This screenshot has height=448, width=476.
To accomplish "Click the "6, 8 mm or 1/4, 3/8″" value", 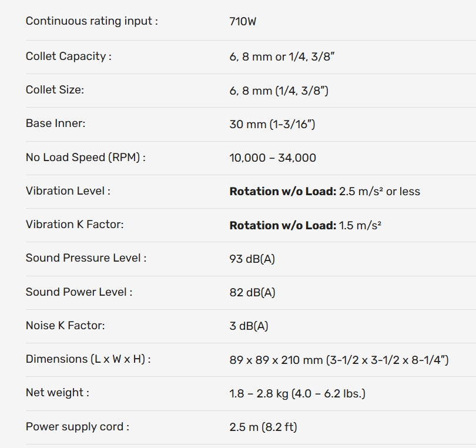I will [x=282, y=57].
